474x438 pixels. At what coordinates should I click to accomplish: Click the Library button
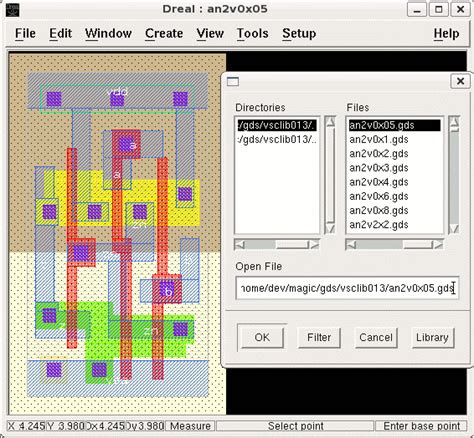click(432, 337)
